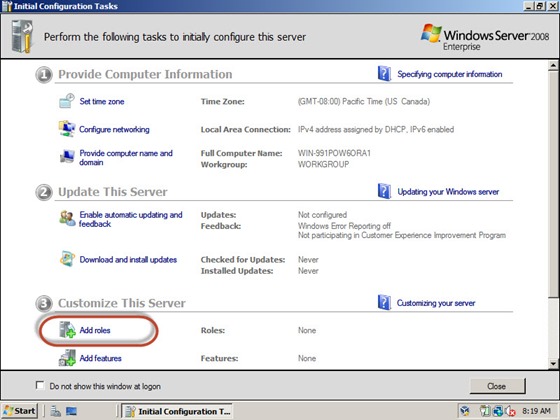Open help icon beside Specifying computer information
This screenshot has width=560, height=420.
click(x=384, y=74)
